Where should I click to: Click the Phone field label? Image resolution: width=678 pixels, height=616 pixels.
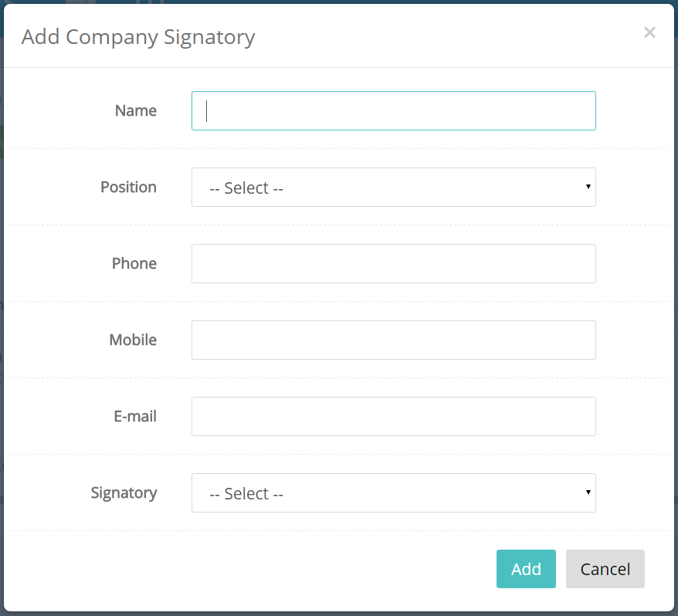[x=134, y=263]
